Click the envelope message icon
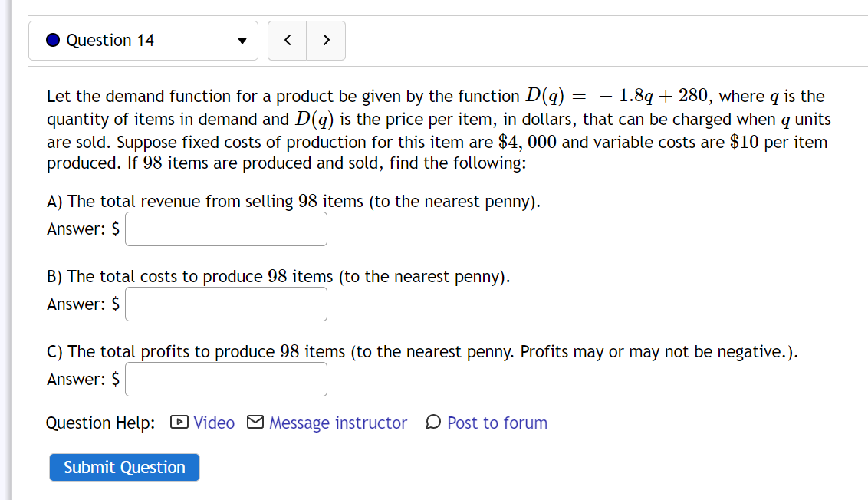868x500 pixels. [x=255, y=422]
